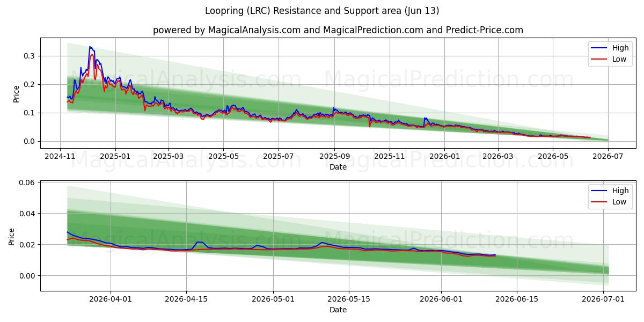Click the 2025-09 tick label
The height and width of the screenshot is (322, 644).
coord(334,156)
